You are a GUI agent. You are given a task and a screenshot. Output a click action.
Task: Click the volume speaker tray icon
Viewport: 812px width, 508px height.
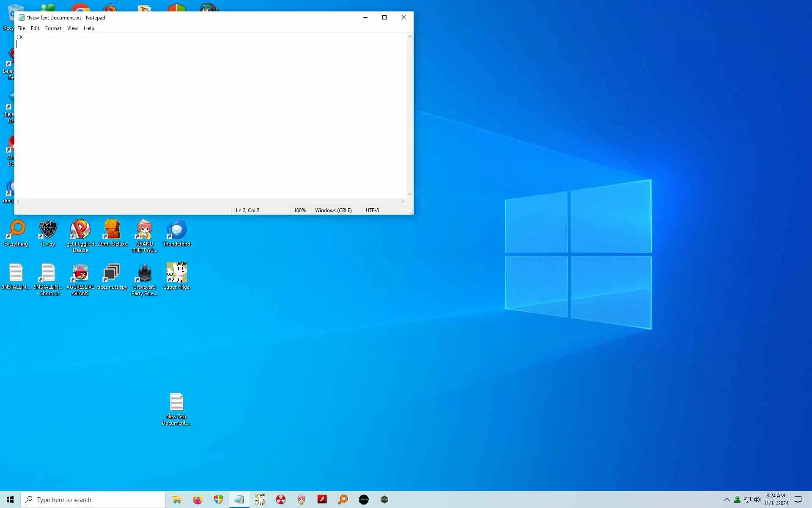(x=757, y=500)
